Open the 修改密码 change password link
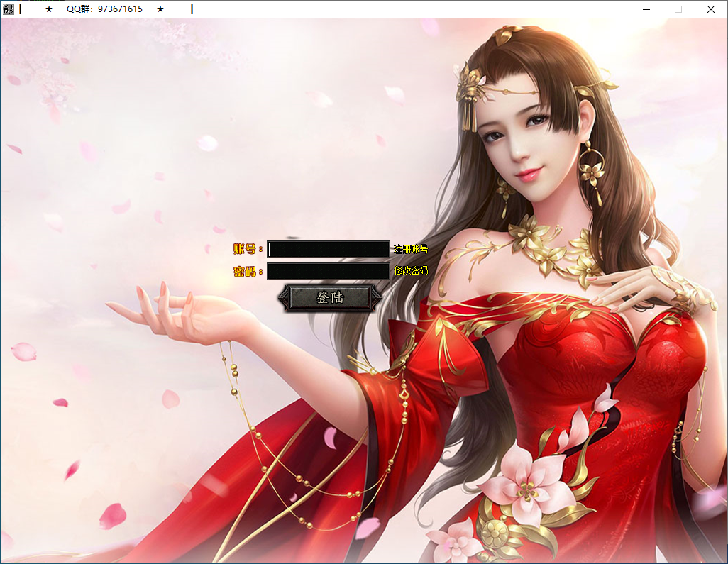This screenshot has height=564, width=728. point(410,271)
